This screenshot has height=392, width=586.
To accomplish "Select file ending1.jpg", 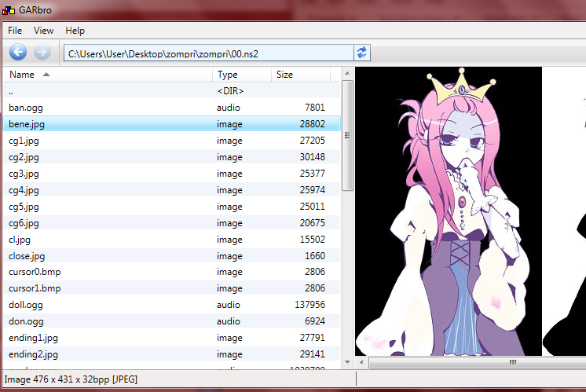I will tap(172, 338).
